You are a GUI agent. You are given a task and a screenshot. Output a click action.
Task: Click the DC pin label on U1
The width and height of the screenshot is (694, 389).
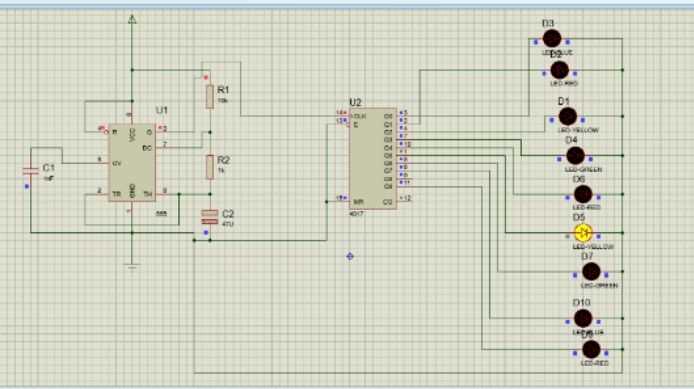pyautogui.click(x=147, y=148)
